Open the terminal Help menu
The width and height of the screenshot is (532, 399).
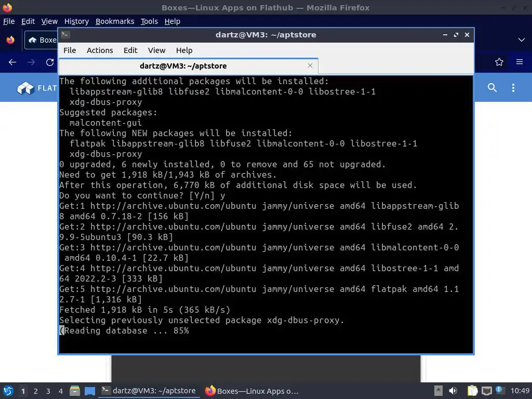pyautogui.click(x=184, y=50)
